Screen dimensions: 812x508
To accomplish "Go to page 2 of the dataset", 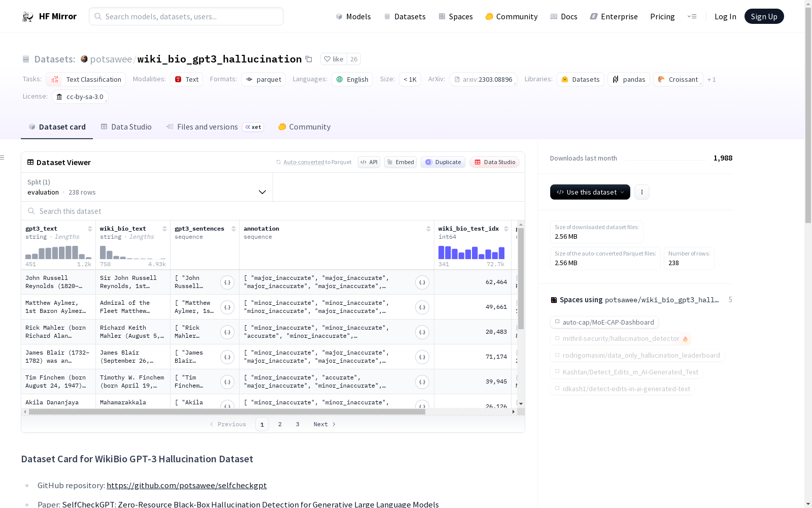I will click(280, 424).
